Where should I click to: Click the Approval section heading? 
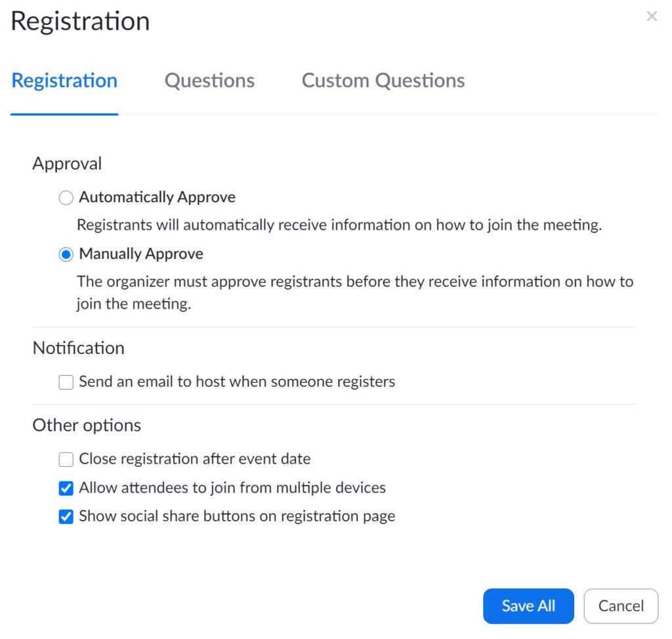[67, 164]
